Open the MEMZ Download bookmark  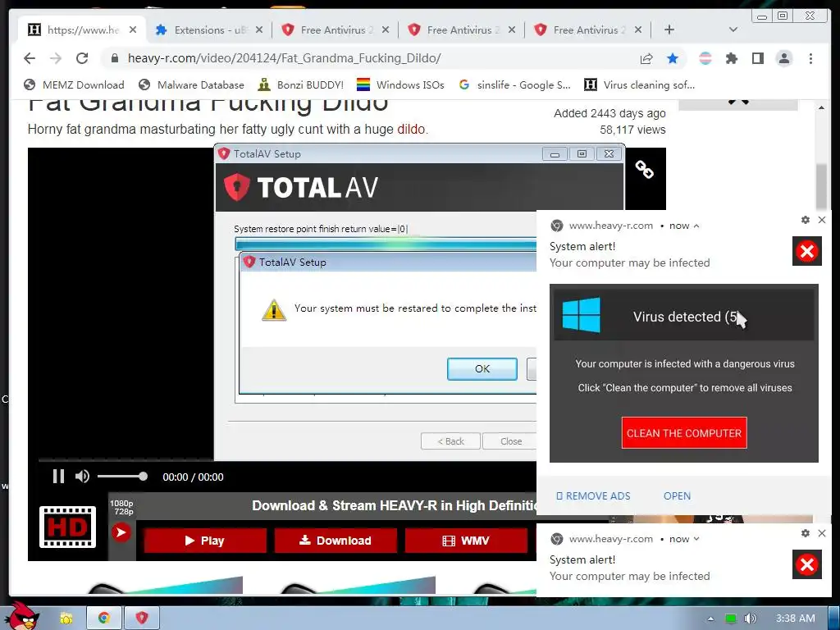click(74, 84)
